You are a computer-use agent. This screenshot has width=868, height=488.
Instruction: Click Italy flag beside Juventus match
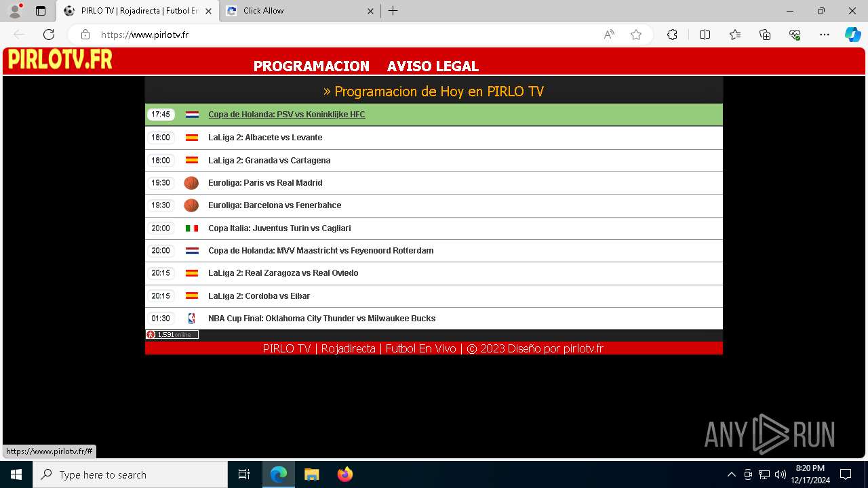click(192, 228)
